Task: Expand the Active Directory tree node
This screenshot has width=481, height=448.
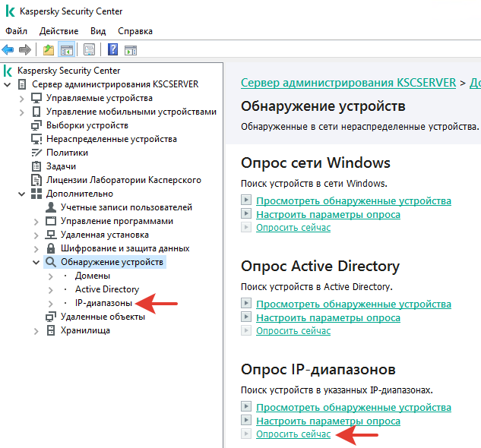Action: [x=51, y=290]
